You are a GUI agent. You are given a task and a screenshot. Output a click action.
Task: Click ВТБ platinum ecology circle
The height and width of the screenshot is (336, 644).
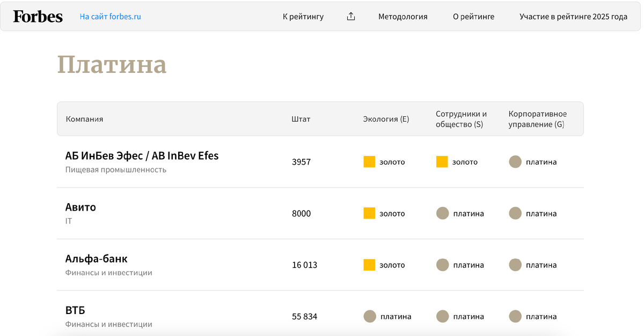369,316
